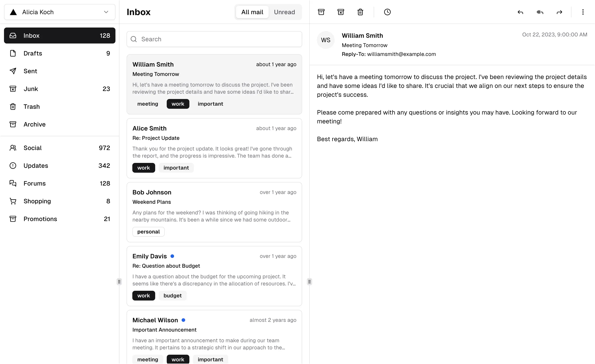Image resolution: width=595 pixels, height=364 pixels.
Task: Select the All mail tab
Action: tap(252, 12)
